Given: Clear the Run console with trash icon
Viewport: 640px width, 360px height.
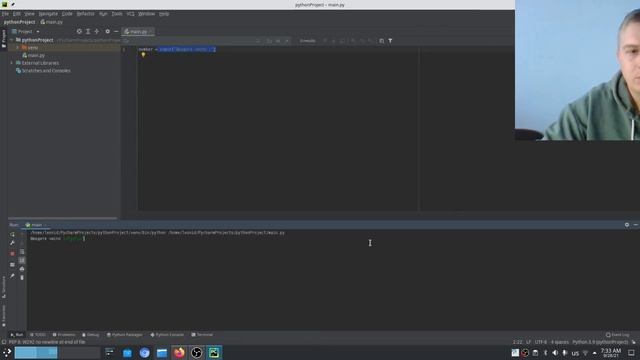Looking at the screenshot, I should 22,278.
